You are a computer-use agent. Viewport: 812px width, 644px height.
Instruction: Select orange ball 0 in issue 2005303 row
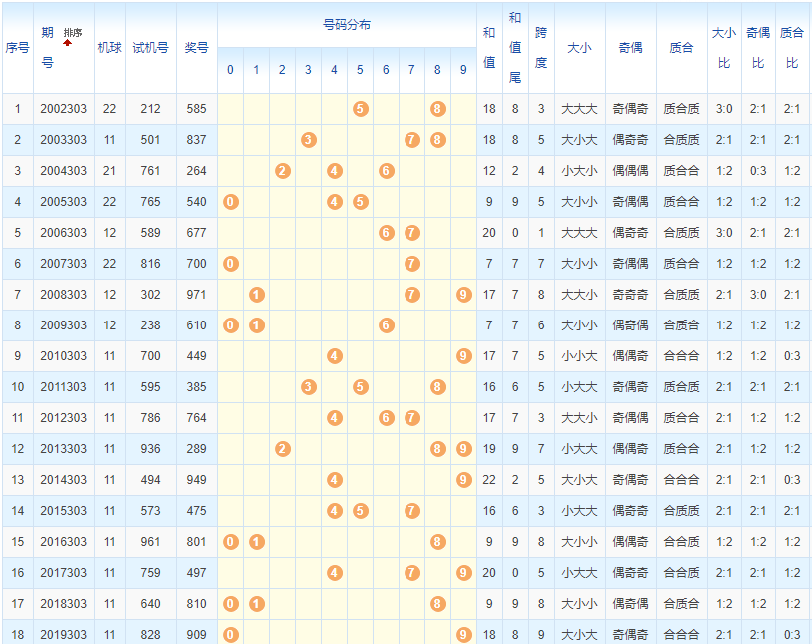click(231, 202)
